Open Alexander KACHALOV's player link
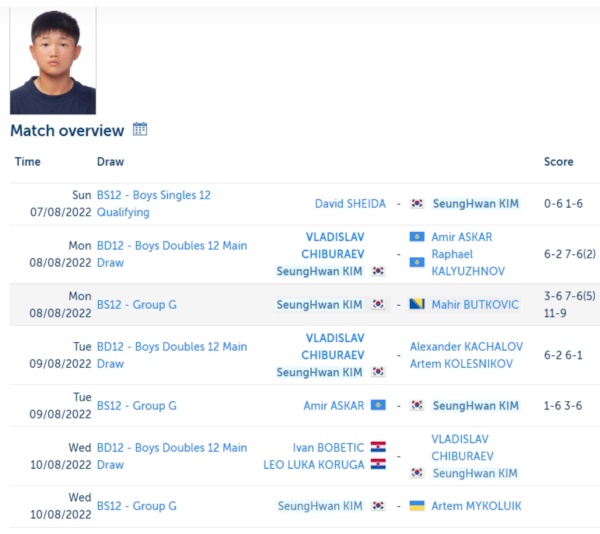600x534 pixels. tap(466, 347)
